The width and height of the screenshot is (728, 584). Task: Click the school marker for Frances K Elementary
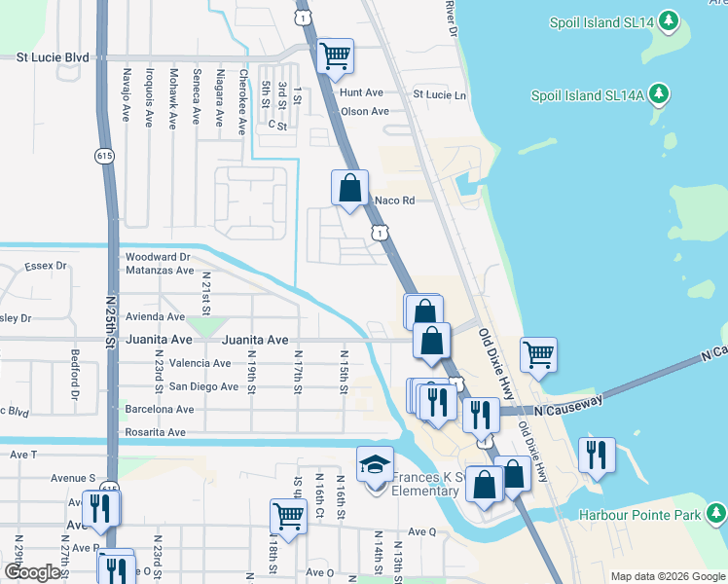click(375, 464)
